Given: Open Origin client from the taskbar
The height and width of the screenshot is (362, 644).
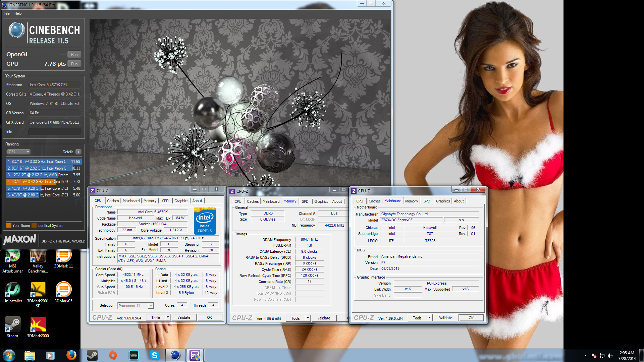Looking at the screenshot, I should coord(113,355).
